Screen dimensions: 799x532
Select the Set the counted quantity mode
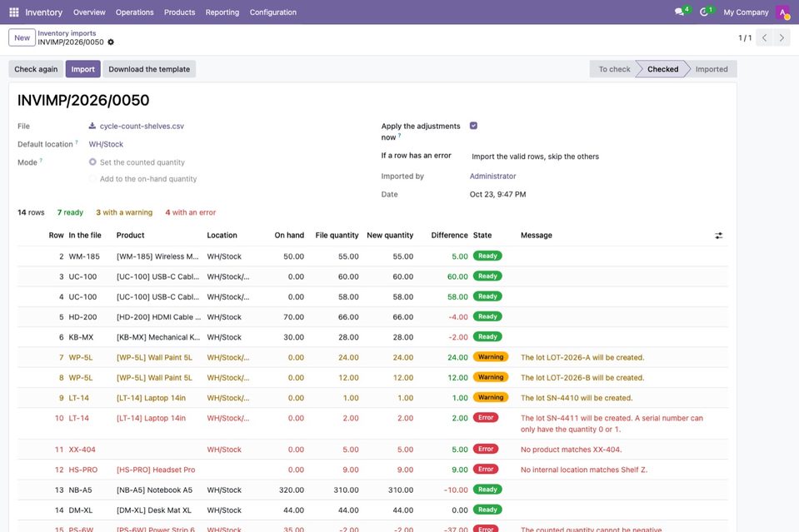92,162
